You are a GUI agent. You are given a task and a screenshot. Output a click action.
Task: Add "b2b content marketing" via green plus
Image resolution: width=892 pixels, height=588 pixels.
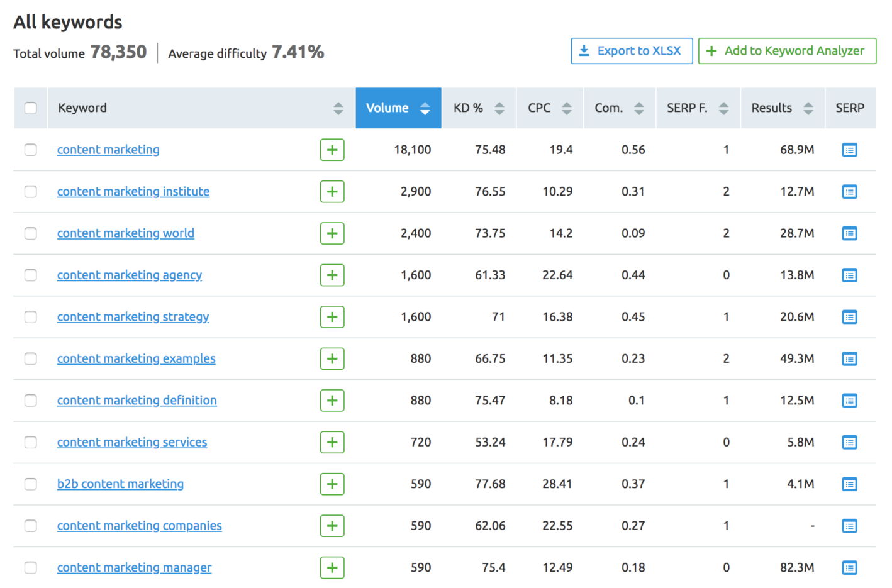click(332, 484)
